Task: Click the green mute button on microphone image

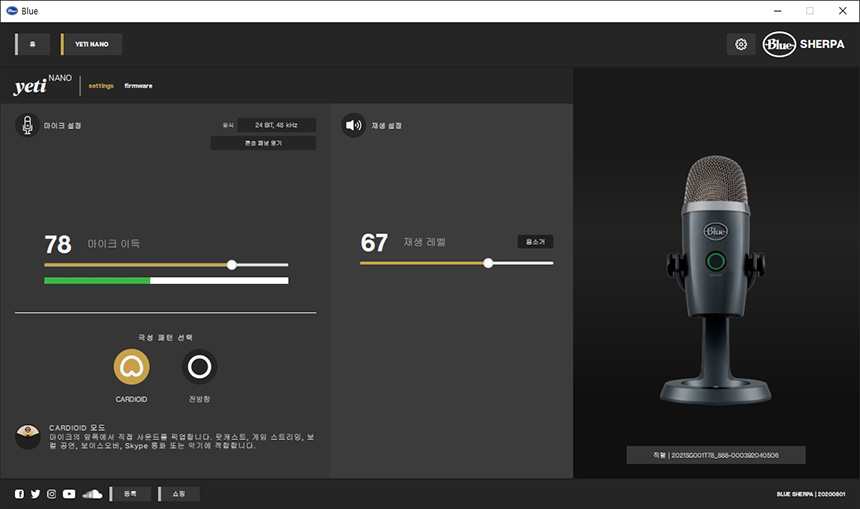Action: 716,261
